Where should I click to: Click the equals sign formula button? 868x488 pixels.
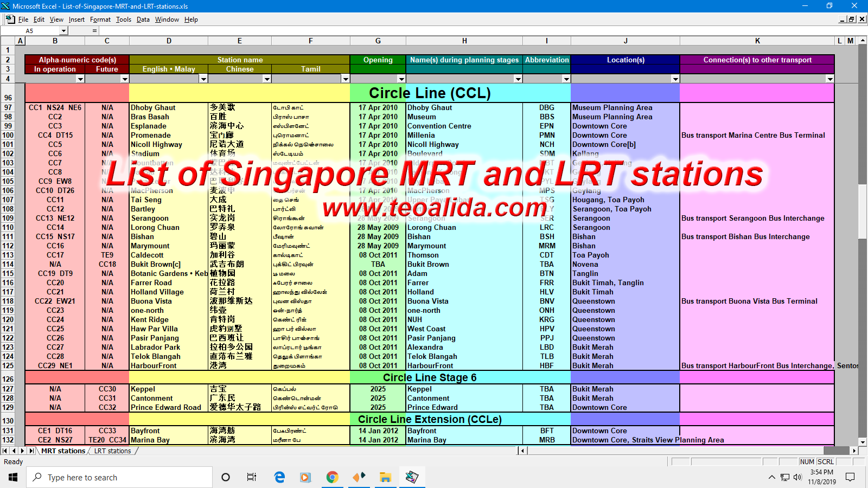tap(94, 31)
